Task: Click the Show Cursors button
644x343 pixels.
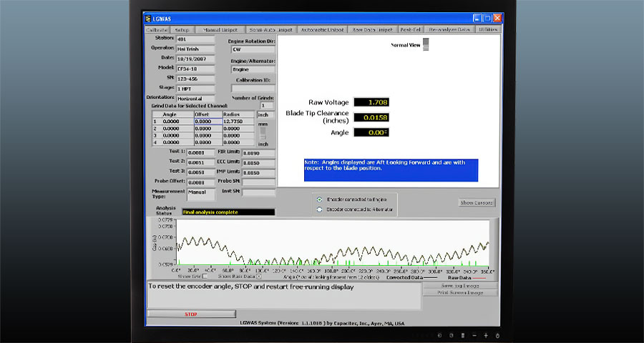Action: click(477, 202)
